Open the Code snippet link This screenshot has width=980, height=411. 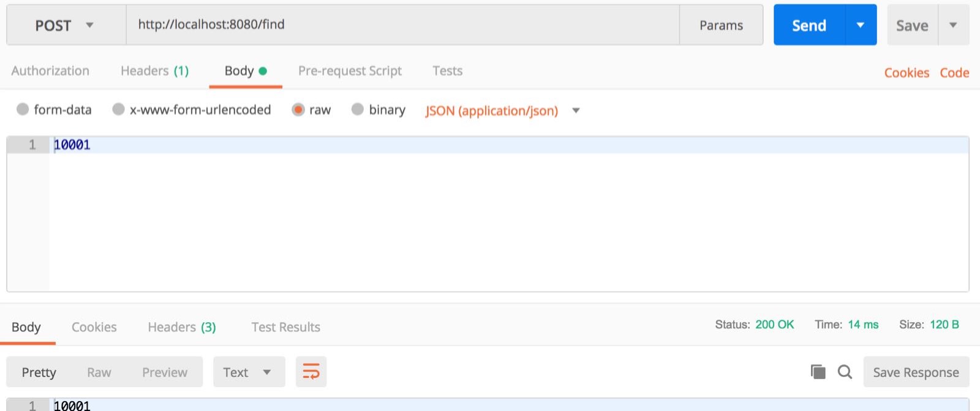[x=954, y=73]
